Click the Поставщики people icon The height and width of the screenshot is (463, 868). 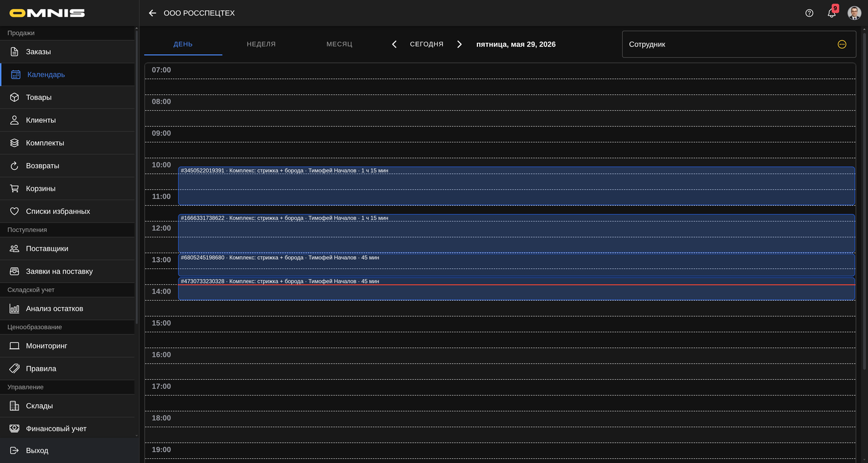pyautogui.click(x=14, y=249)
